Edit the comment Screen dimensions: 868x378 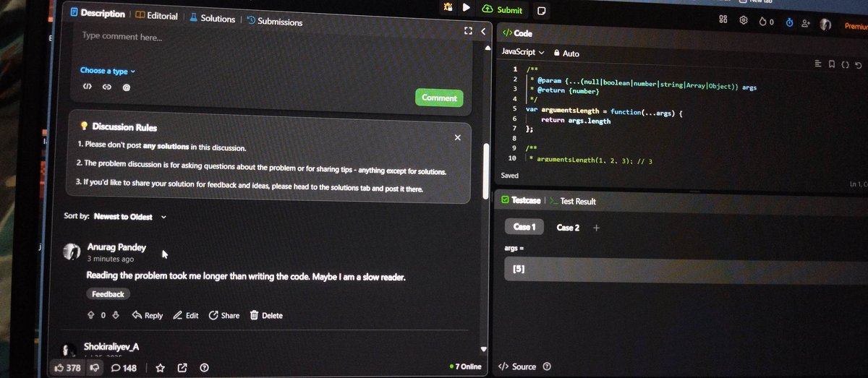pos(186,315)
